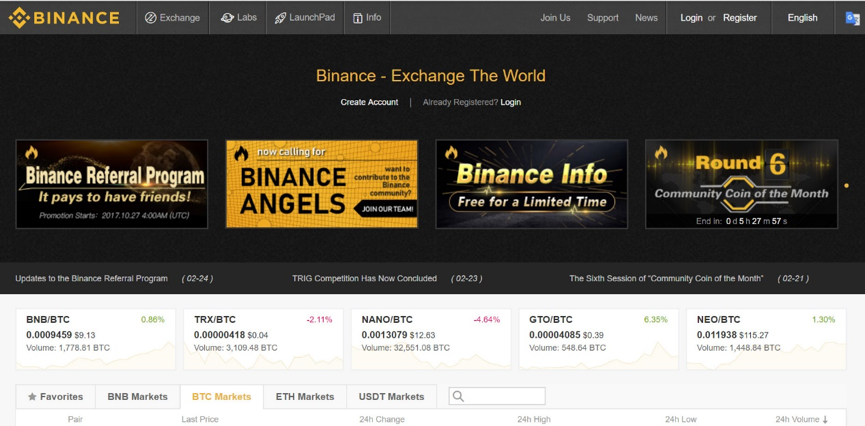Image resolution: width=865 pixels, height=426 pixels.
Task: Open the Binance Info banner
Action: 532,184
